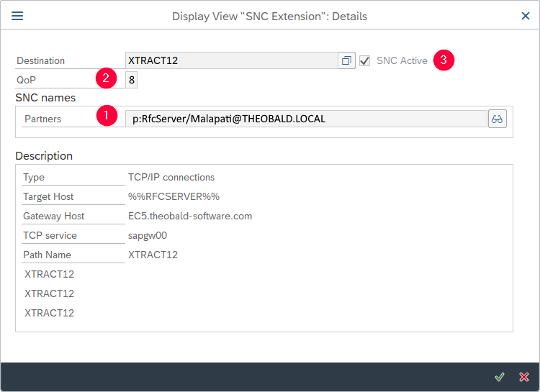Toggle the SNC Active checkbox
Image resolution: width=540 pixels, height=392 pixels.
[x=364, y=60]
